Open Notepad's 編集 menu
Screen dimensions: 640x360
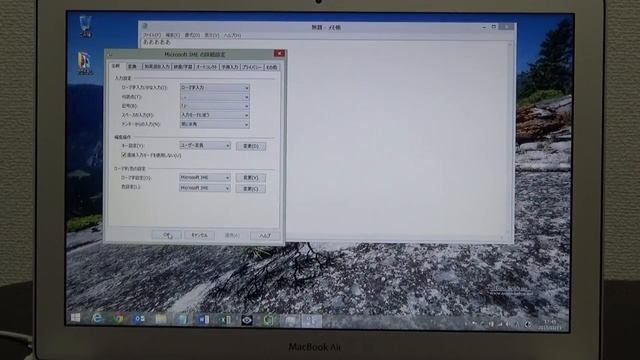coord(172,35)
